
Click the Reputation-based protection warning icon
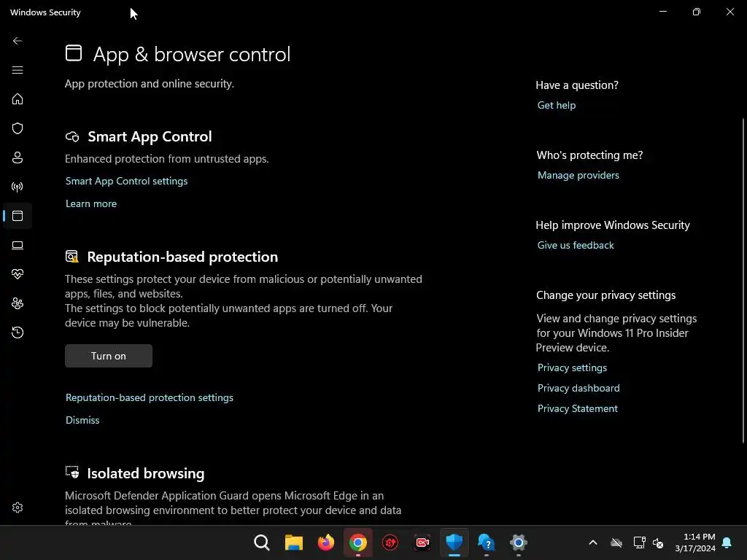[x=72, y=257]
